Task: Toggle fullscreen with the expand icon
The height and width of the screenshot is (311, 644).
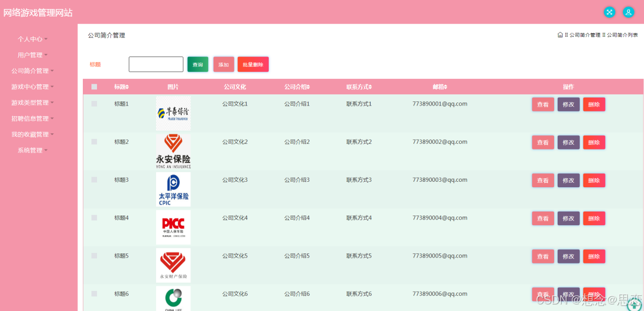Action: pyautogui.click(x=610, y=12)
